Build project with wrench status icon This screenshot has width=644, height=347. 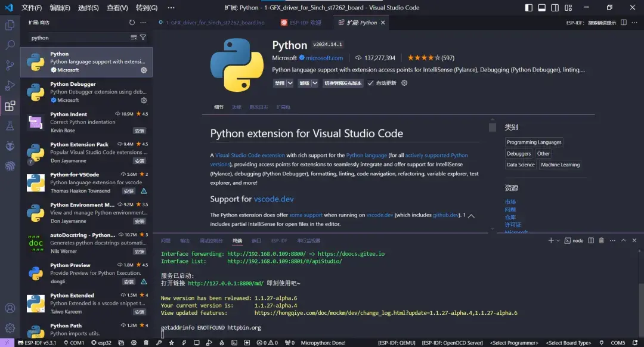[159, 342]
